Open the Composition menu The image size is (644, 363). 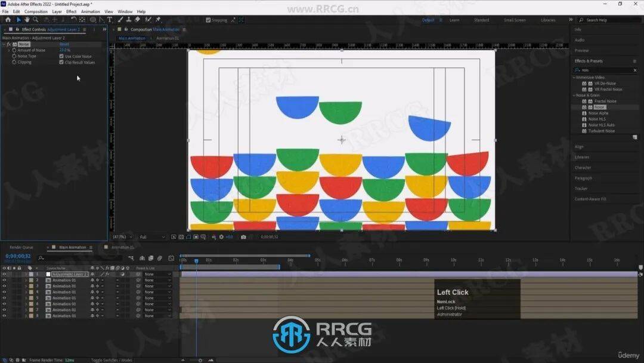pos(36,11)
